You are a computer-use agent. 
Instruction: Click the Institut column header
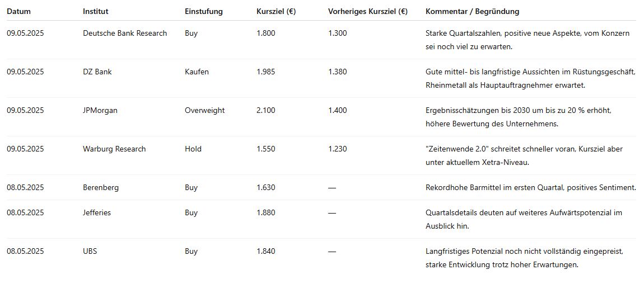95,12
